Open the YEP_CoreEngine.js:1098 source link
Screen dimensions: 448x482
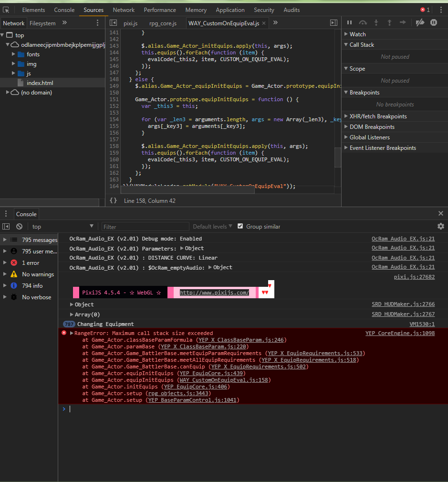400,333
